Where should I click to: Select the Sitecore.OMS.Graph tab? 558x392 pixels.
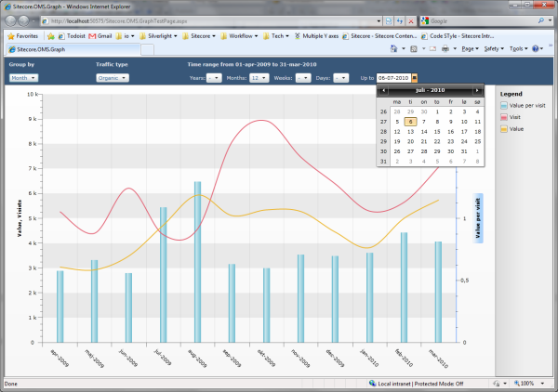coord(73,49)
